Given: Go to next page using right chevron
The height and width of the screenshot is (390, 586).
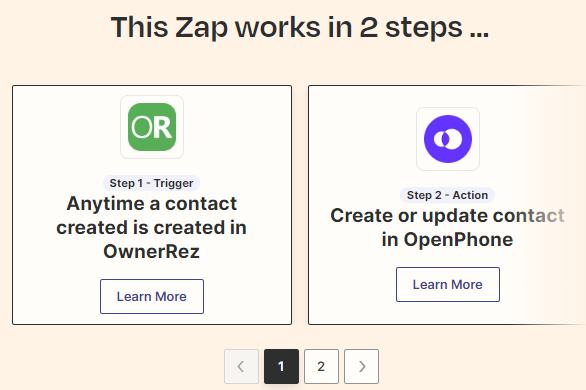Looking at the screenshot, I should click(x=361, y=366).
